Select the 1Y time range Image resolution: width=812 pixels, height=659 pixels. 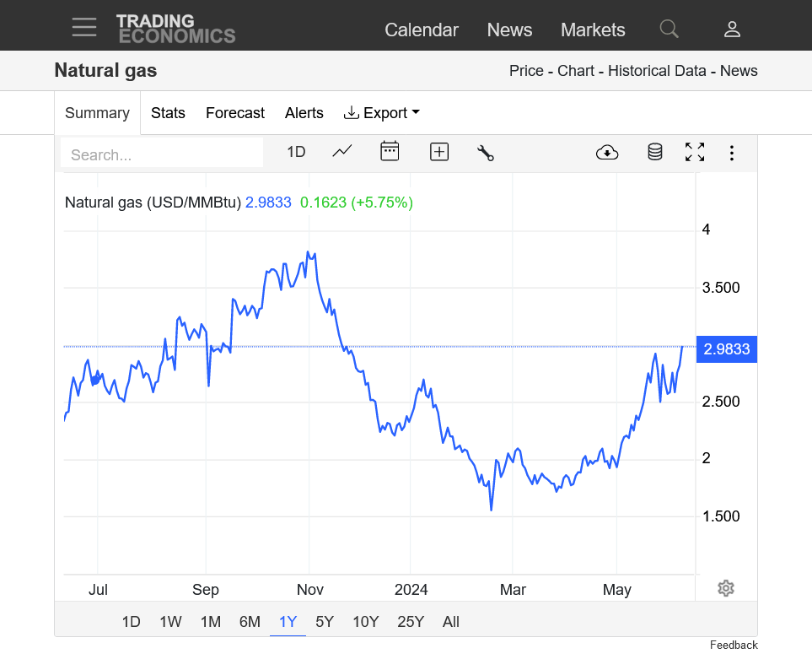[x=288, y=621]
